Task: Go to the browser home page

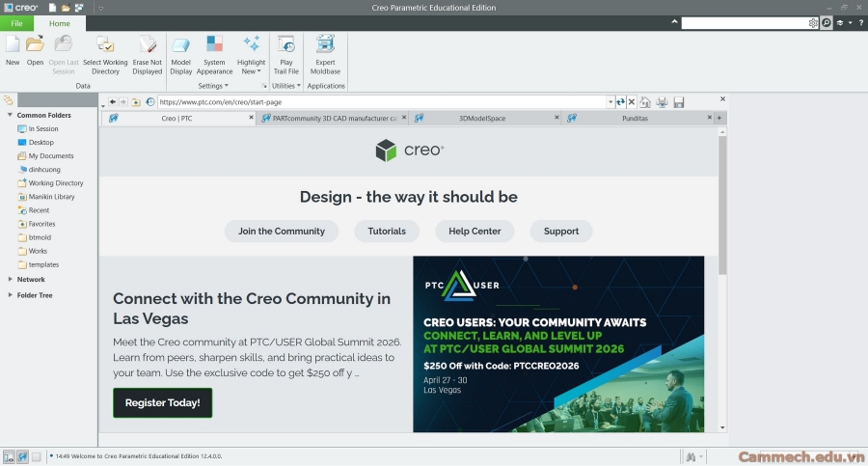Action: click(645, 102)
